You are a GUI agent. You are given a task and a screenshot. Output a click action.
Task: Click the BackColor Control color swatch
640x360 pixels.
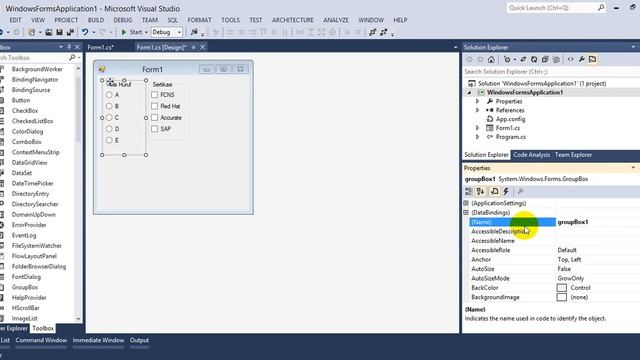pyautogui.click(x=562, y=288)
